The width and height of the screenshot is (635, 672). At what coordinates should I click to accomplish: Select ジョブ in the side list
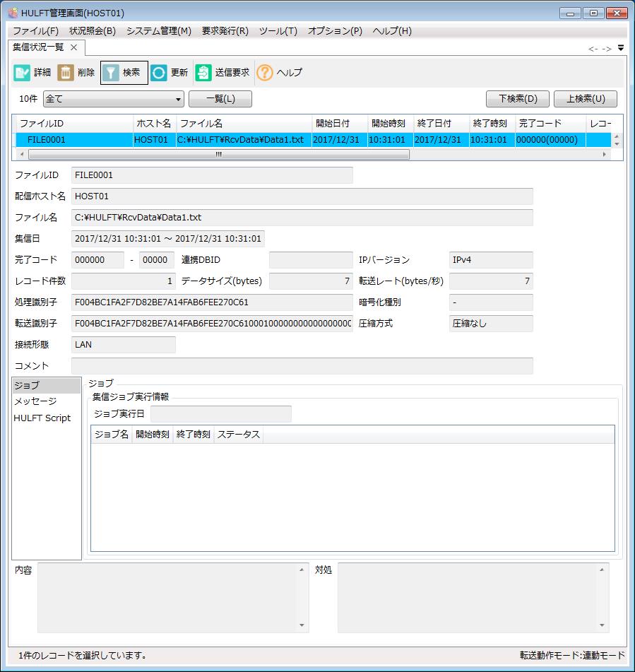[47, 385]
